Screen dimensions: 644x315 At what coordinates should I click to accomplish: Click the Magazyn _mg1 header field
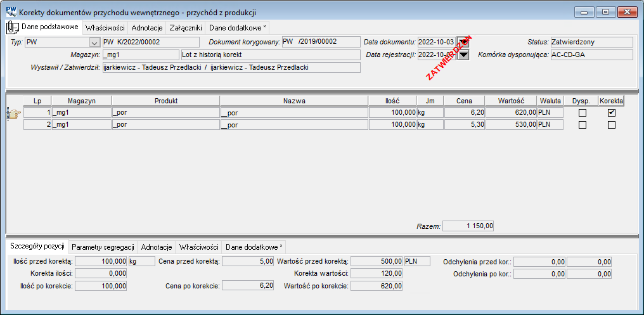[141, 55]
